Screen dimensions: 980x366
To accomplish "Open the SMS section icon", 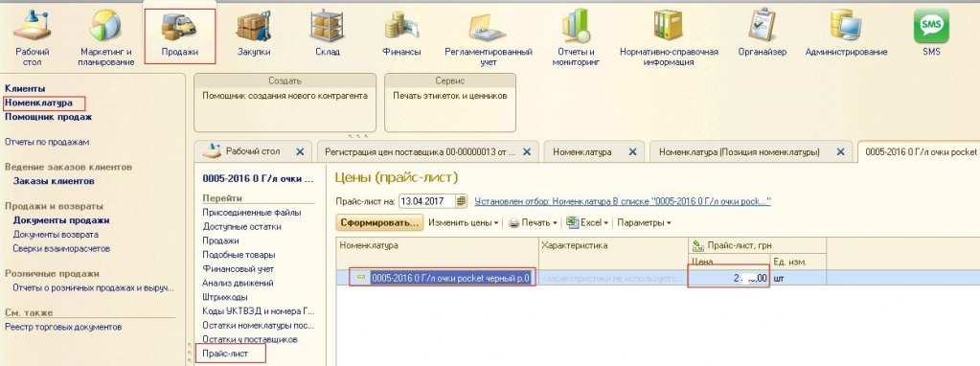I will (x=931, y=26).
